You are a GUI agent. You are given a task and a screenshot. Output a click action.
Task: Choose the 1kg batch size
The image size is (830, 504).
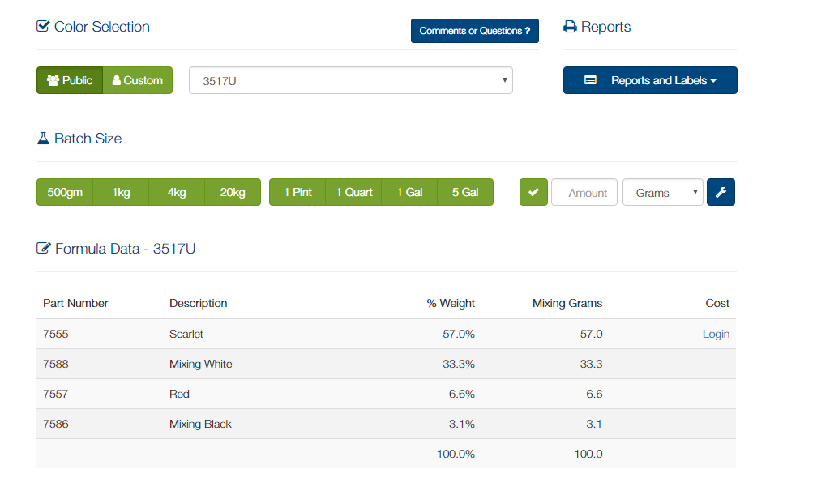pos(121,192)
